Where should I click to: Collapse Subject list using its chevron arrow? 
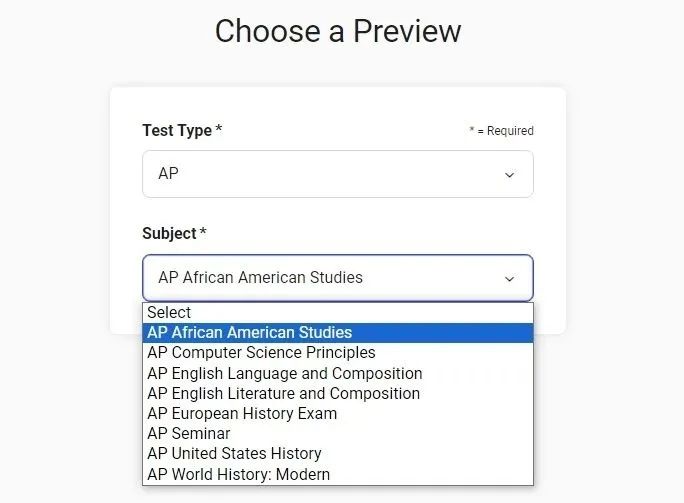[x=509, y=279]
